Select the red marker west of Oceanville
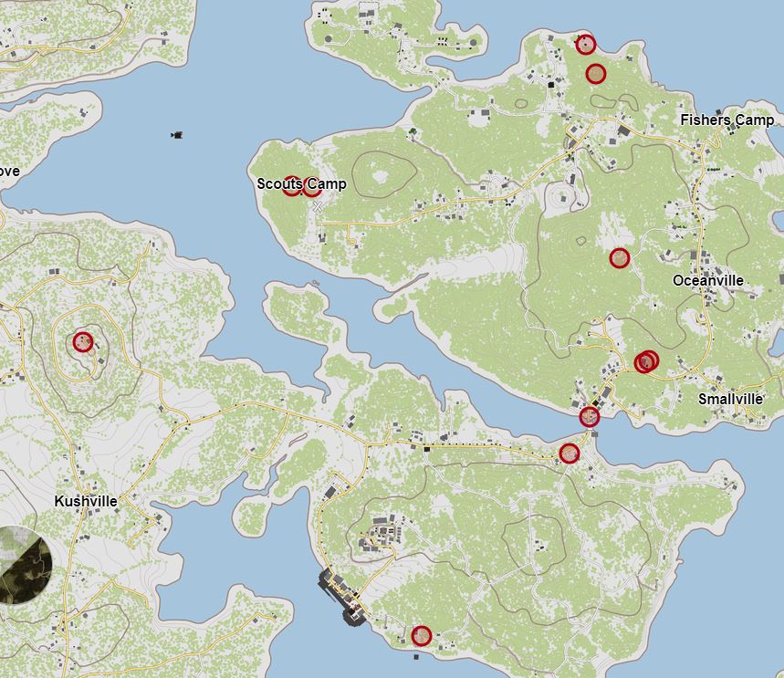 tap(620, 258)
